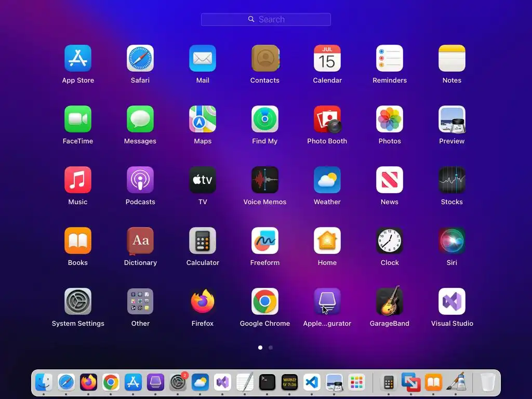Open Visual Studio Code in the Dock

[312, 382]
